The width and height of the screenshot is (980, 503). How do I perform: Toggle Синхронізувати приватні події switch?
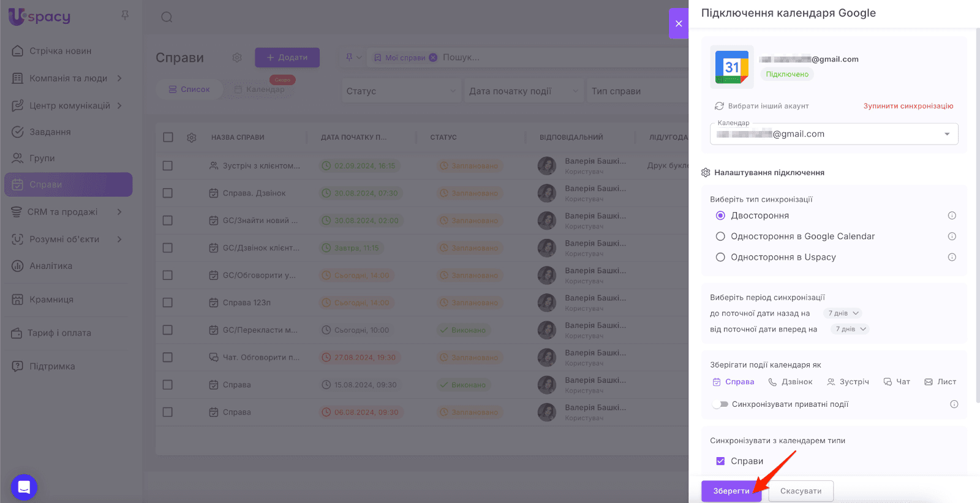point(720,404)
